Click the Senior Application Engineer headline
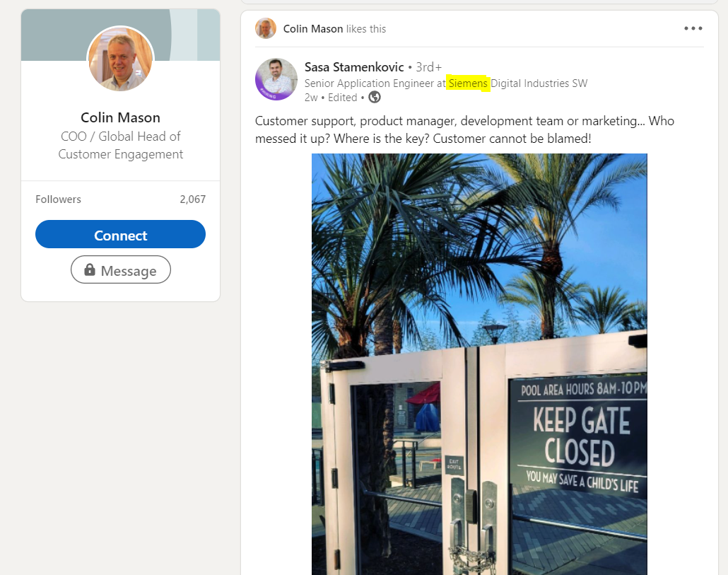Screen dimensions: 728x575 pos(446,83)
